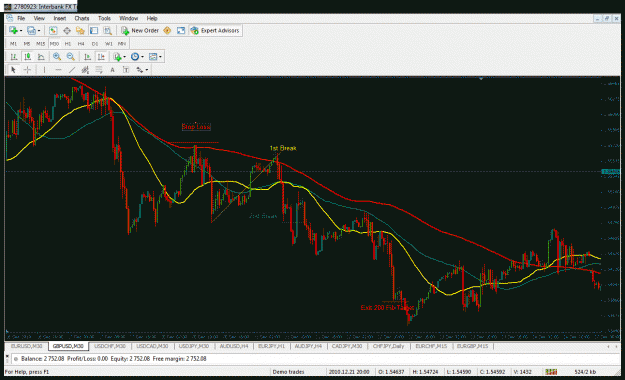Switch to the USDCHF,M30 chart tab
Viewport: 625px width, 380px height.
110,346
